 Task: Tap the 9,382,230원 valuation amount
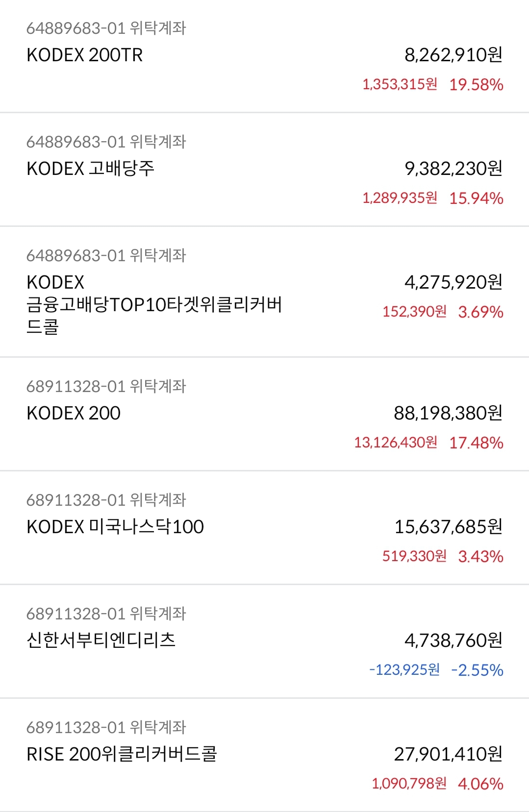453,169
